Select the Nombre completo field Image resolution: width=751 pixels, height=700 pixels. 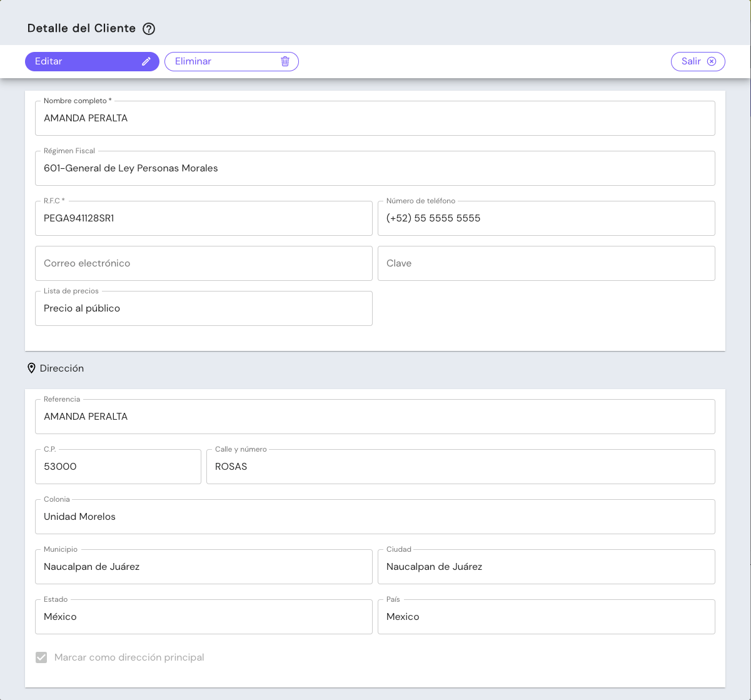[375, 118]
